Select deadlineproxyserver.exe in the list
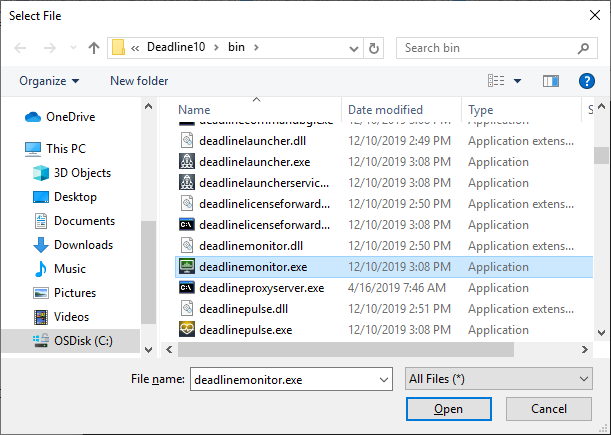The width and height of the screenshot is (611, 435). pos(261,288)
